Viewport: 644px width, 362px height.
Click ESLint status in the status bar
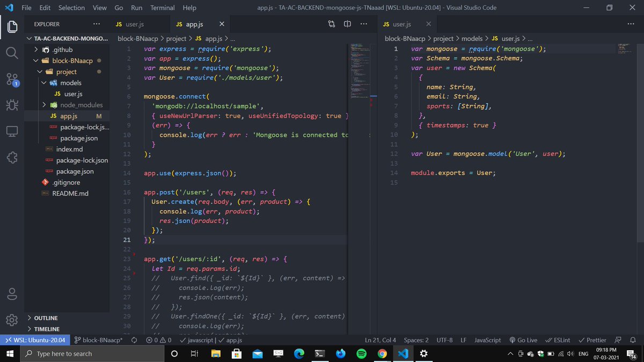(558, 340)
